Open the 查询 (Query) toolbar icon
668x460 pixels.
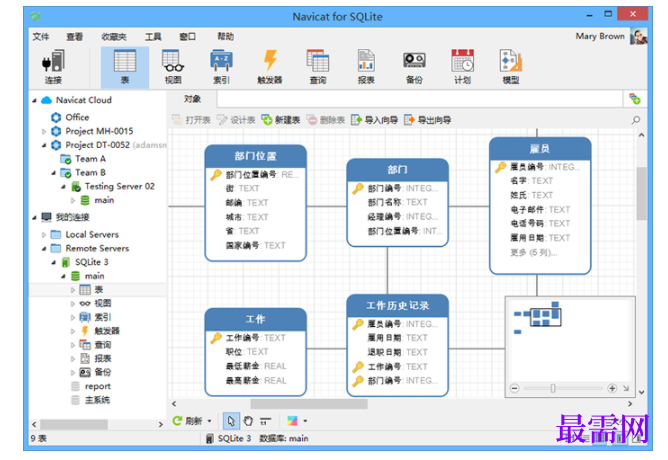pyautogui.click(x=318, y=66)
